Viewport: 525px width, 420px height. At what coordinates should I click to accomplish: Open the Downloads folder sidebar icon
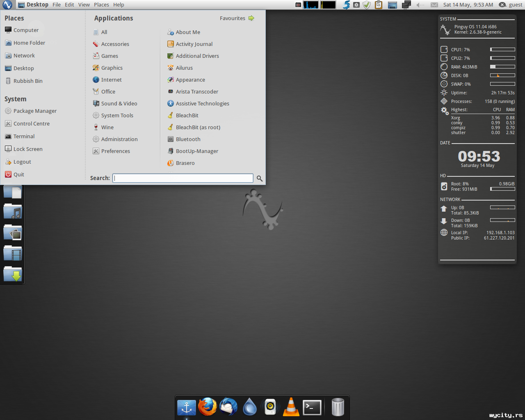pos(13,274)
